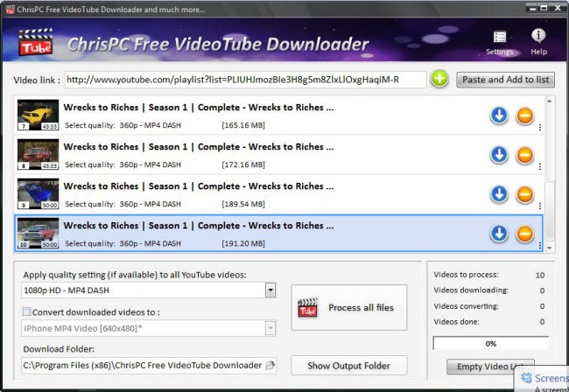The width and height of the screenshot is (569, 392).
Task: Remove the 189.54 MB video from list
Action: coord(524,194)
